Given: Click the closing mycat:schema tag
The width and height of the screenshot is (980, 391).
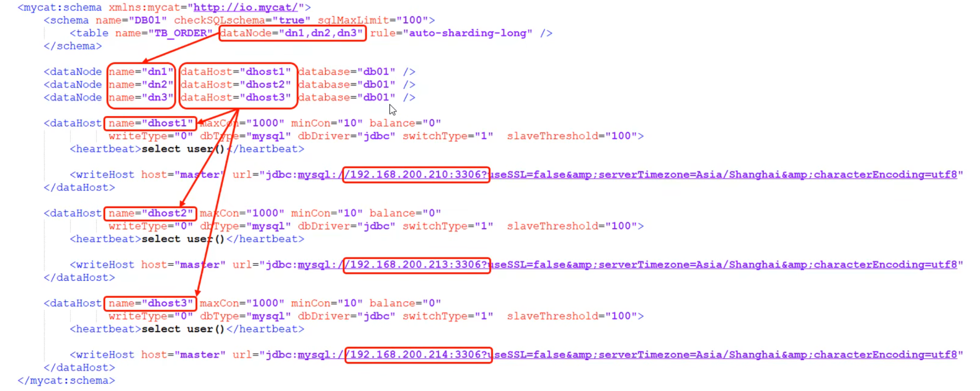Looking at the screenshot, I should [x=66, y=381].
